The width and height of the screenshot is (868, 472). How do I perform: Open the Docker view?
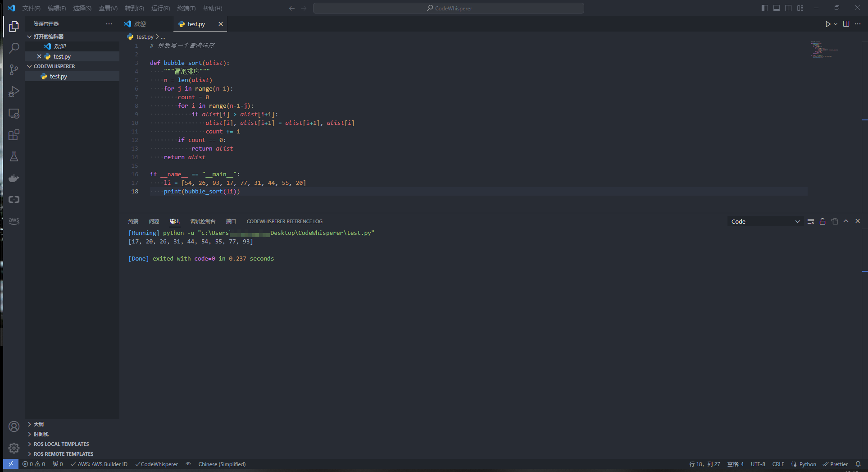pyautogui.click(x=14, y=178)
